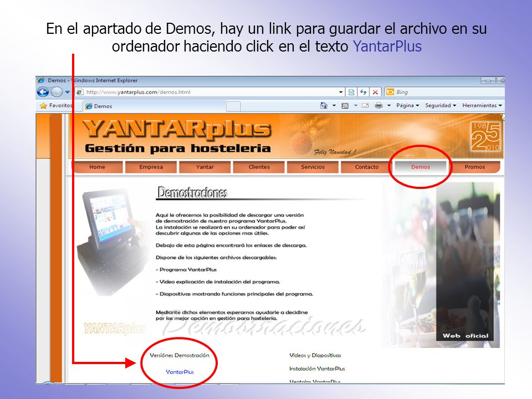Expand the feeds icon dropdown arrow
This screenshot has width=532, height=399.
tap(356, 105)
